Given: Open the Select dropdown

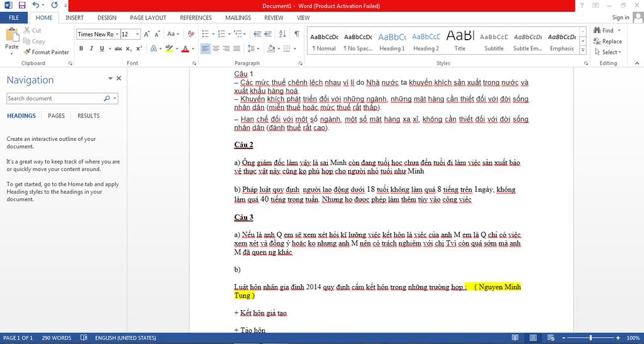Looking at the screenshot, I should pyautogui.click(x=608, y=52).
